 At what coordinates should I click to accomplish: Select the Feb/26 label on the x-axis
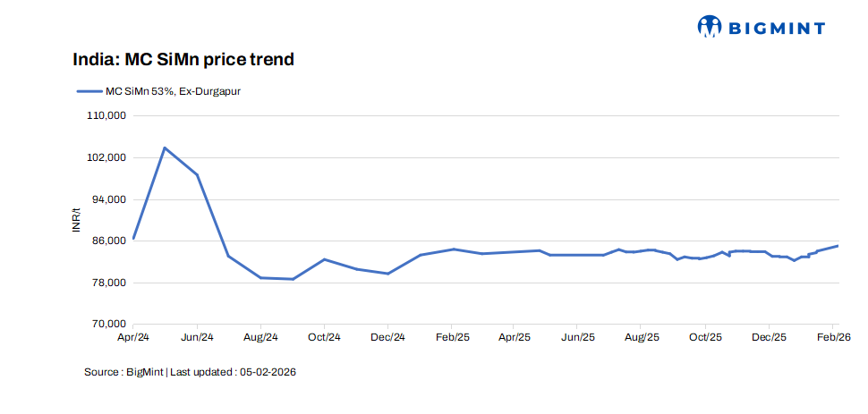click(834, 337)
